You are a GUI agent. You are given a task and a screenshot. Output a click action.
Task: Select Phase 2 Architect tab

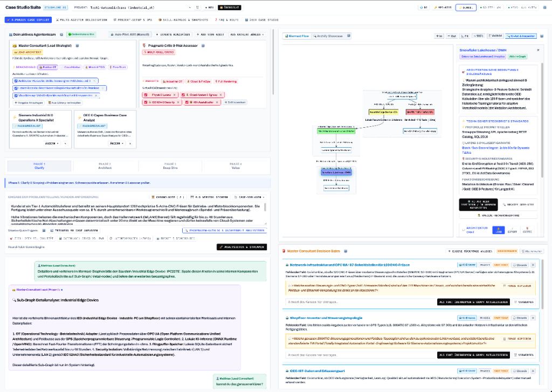tap(105, 166)
